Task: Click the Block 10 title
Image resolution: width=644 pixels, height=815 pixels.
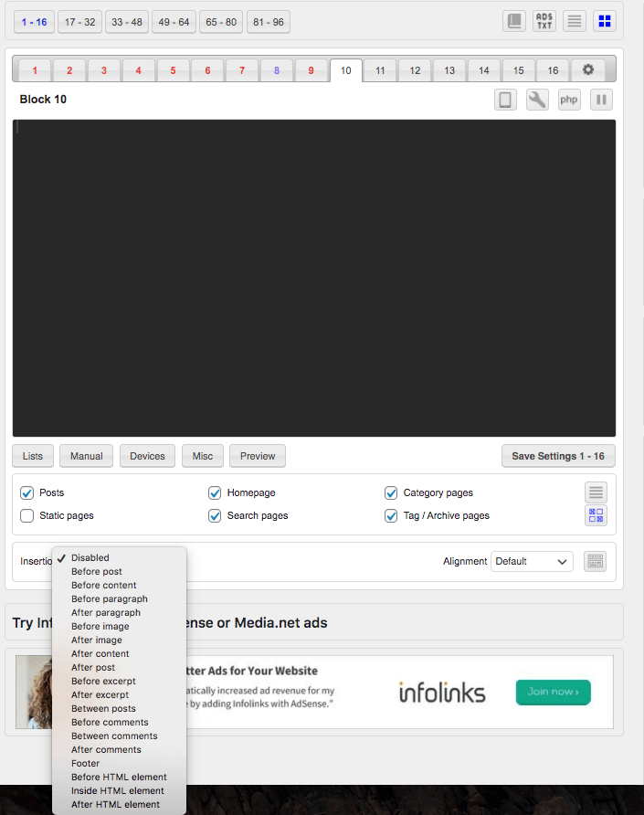Action: tap(43, 100)
